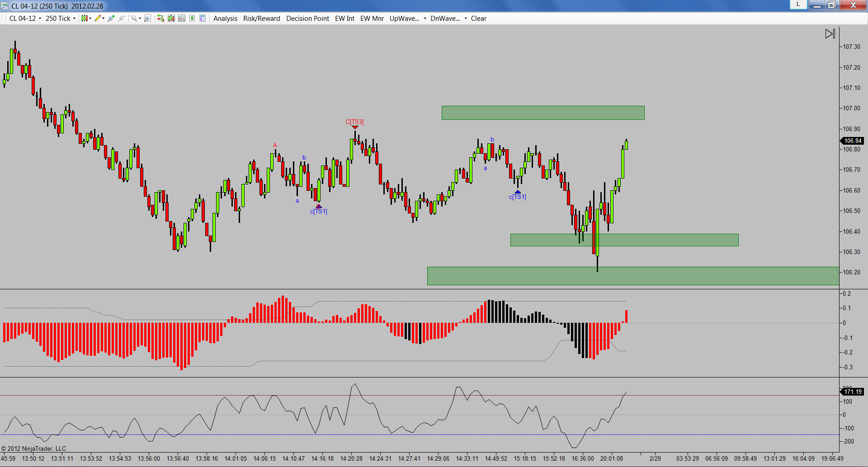Open the Strategies chart icon

coord(182,19)
